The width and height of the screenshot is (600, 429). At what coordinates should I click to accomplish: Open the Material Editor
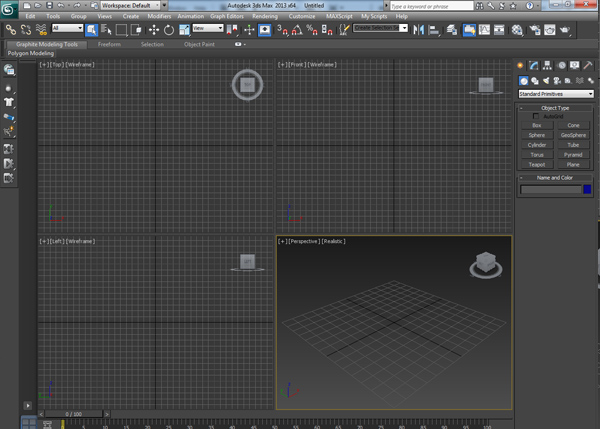click(x=517, y=29)
